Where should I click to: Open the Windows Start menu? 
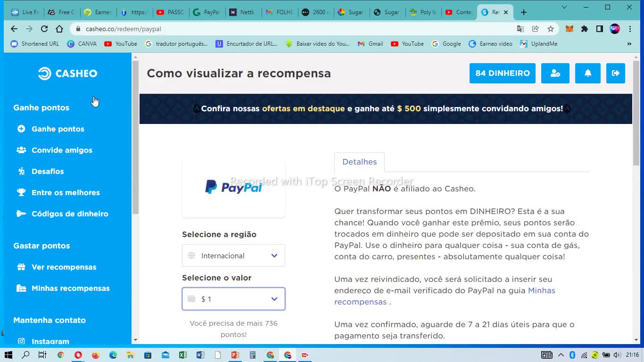point(8,355)
